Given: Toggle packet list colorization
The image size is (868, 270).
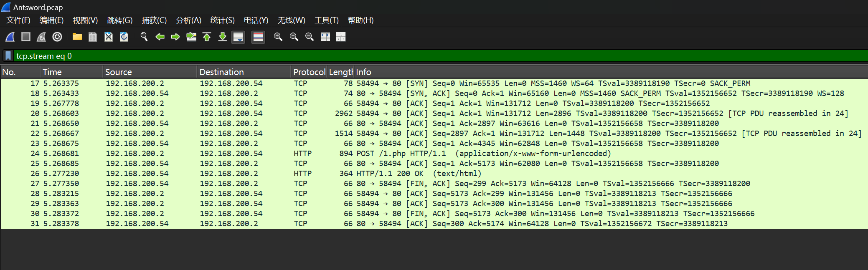Looking at the screenshot, I should (258, 37).
